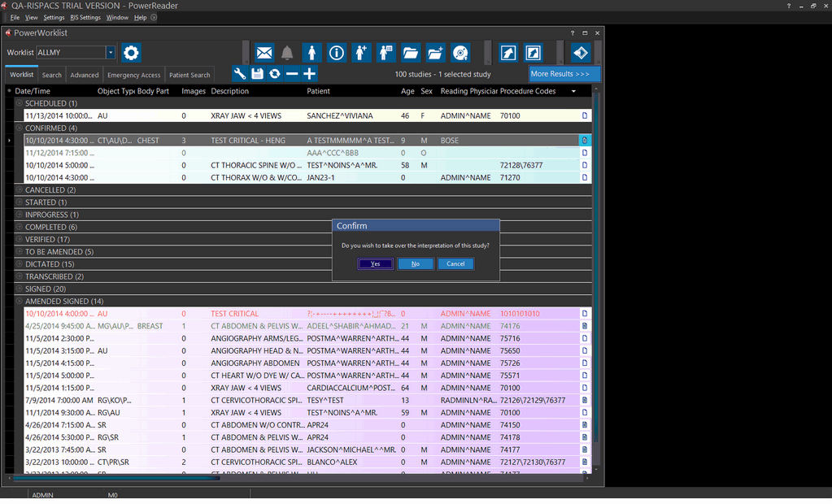Open the mail envelope icon in toolbar

click(x=264, y=53)
